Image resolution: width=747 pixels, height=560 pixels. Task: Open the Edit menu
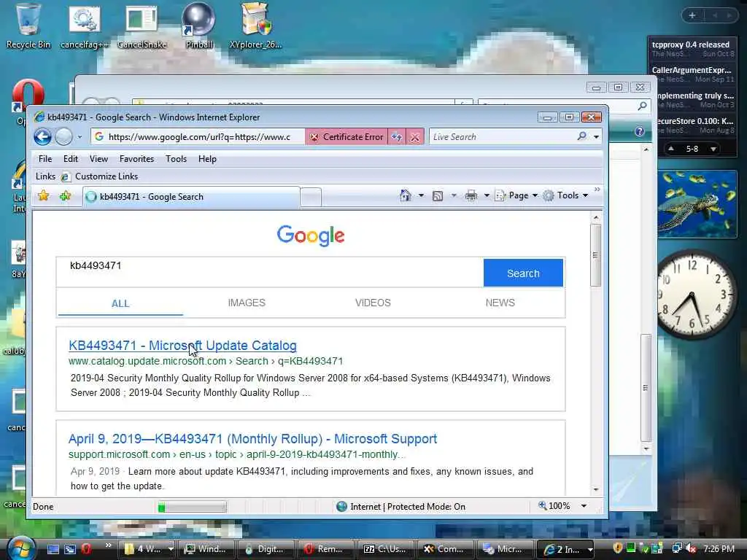(71, 159)
